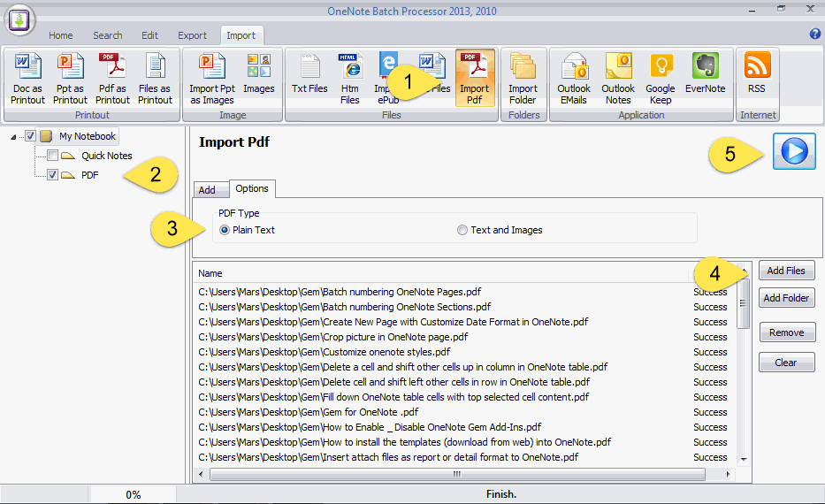The image size is (825, 504).
Task: Switch to the Export ribbon tab
Action: click(192, 35)
